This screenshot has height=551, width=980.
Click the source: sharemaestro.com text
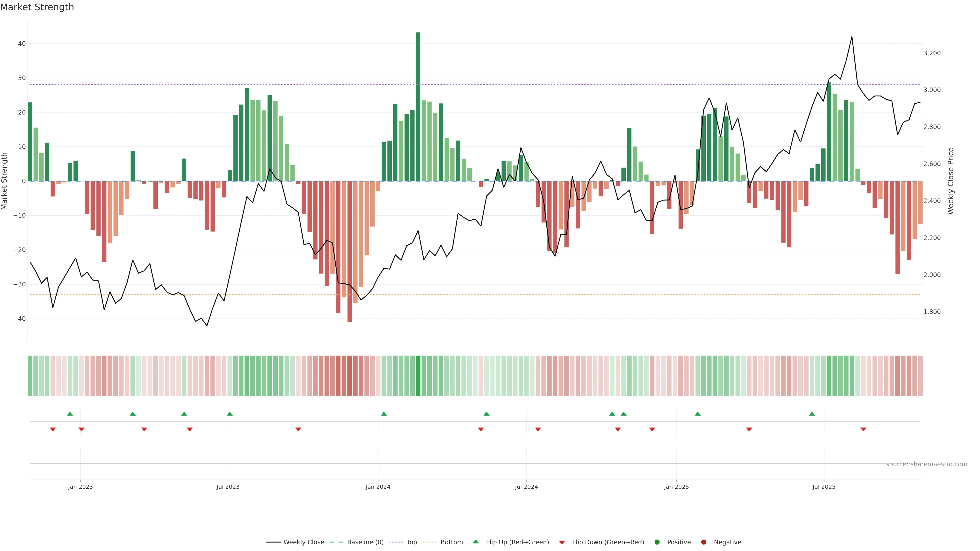click(926, 464)
